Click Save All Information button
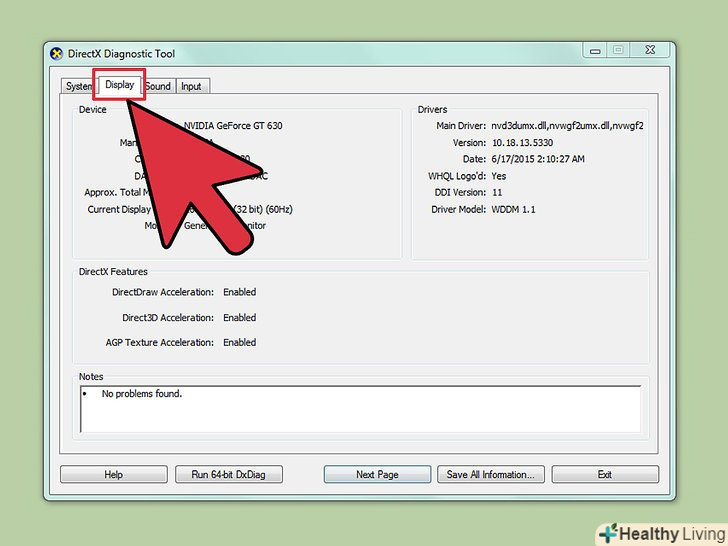 (x=490, y=474)
